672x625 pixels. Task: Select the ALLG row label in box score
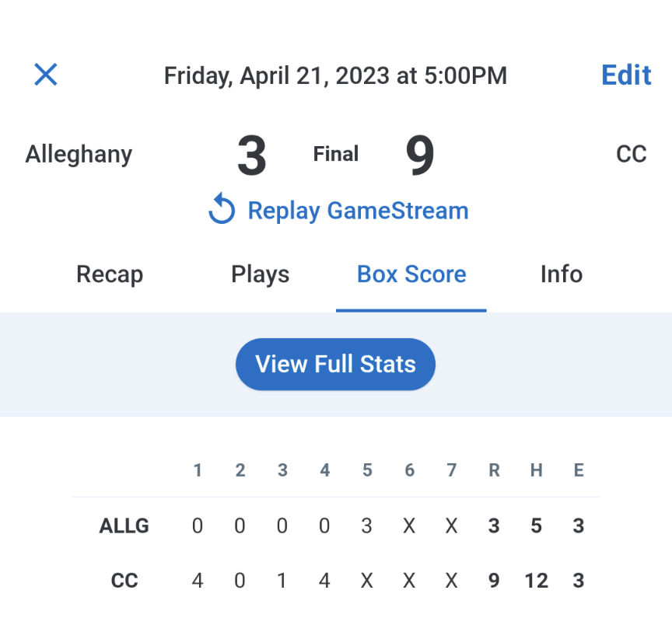point(124,526)
